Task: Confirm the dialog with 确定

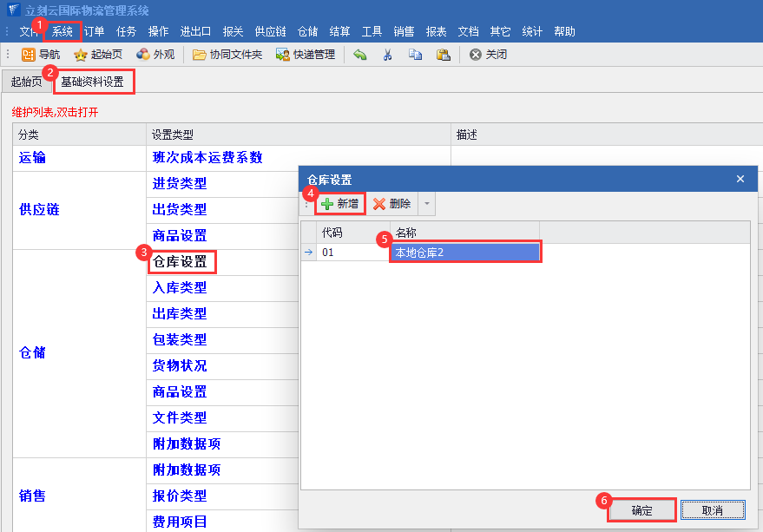Action: click(641, 509)
